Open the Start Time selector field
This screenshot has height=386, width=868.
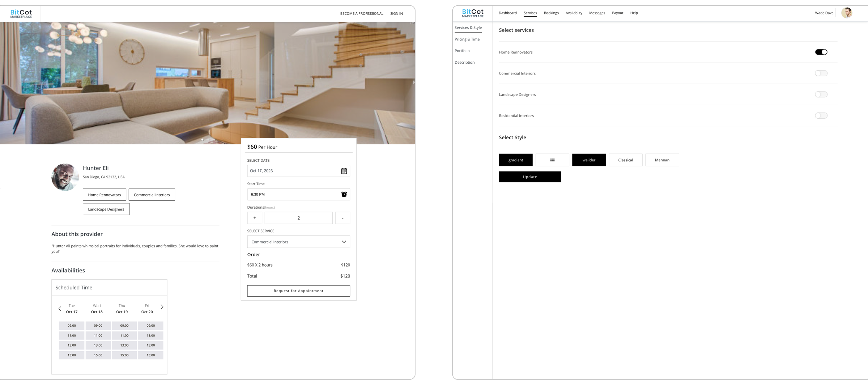coord(293,195)
